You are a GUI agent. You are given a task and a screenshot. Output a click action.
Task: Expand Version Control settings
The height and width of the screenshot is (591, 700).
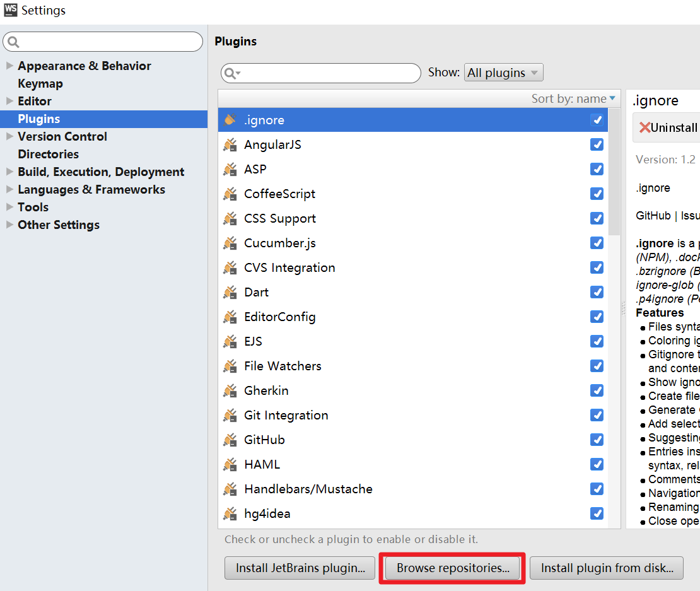pyautogui.click(x=9, y=136)
